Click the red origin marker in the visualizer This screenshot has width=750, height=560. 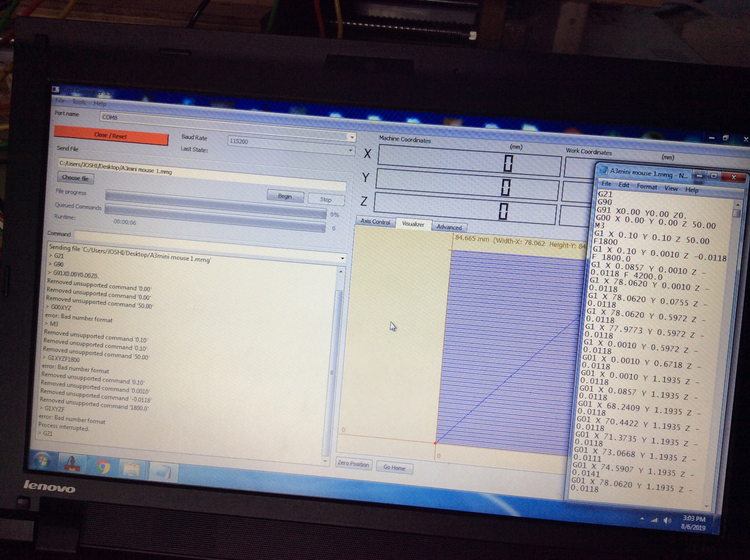point(435,443)
